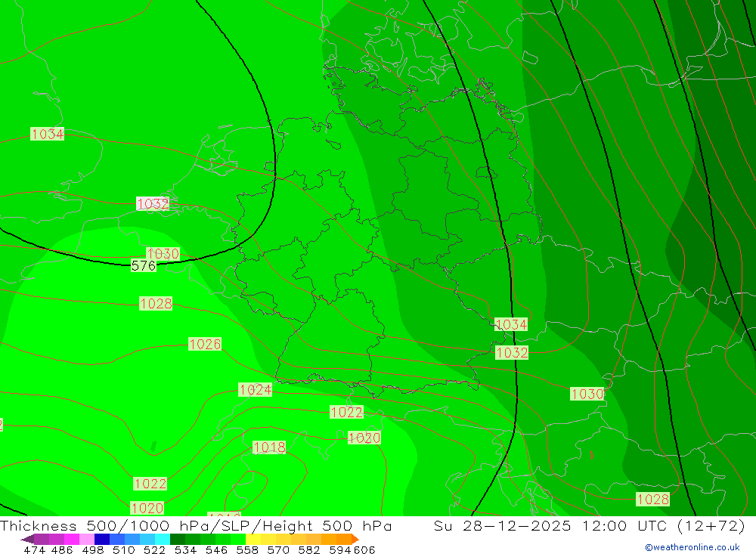Click the 582 legend value

(x=309, y=549)
